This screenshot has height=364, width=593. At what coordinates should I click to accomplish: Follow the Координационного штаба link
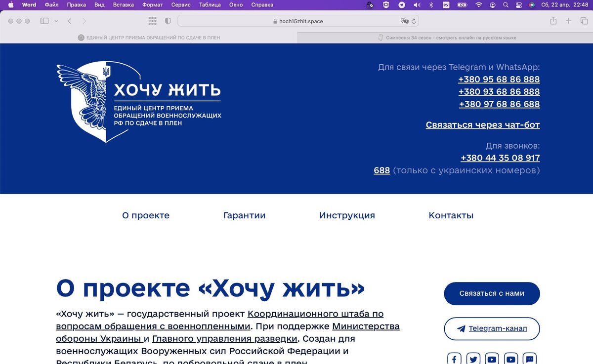pos(219,320)
